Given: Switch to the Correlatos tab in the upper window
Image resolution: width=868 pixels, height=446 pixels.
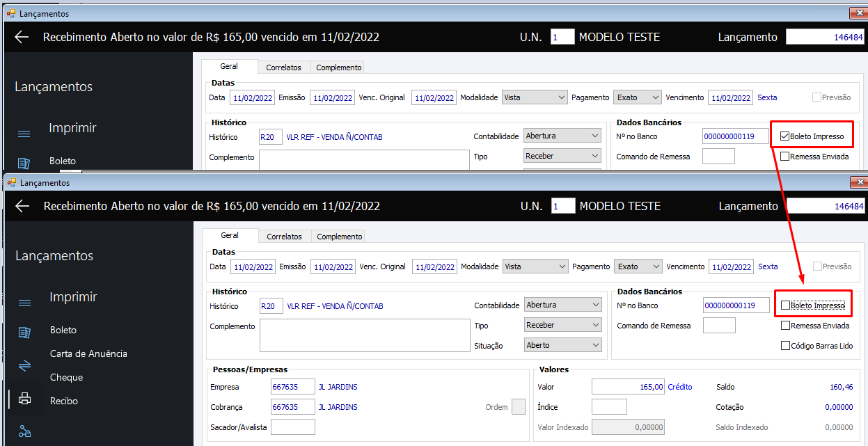Looking at the screenshot, I should click(283, 67).
